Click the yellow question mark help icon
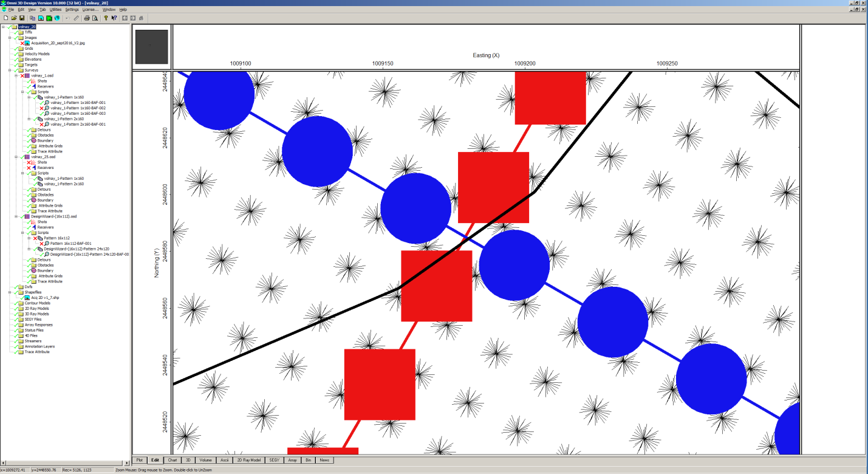 click(106, 18)
